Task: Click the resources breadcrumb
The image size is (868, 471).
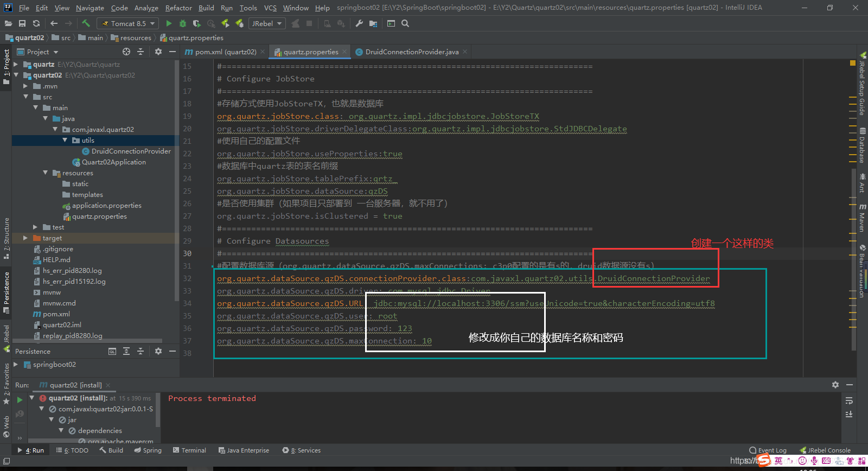Action: point(131,38)
